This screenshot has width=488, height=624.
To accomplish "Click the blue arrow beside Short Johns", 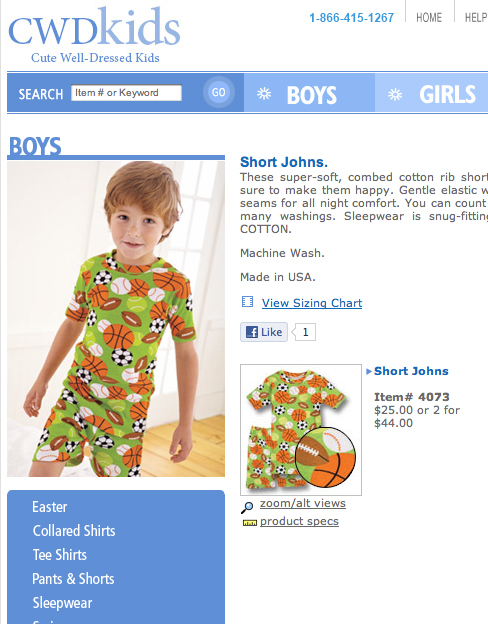I will (369, 371).
